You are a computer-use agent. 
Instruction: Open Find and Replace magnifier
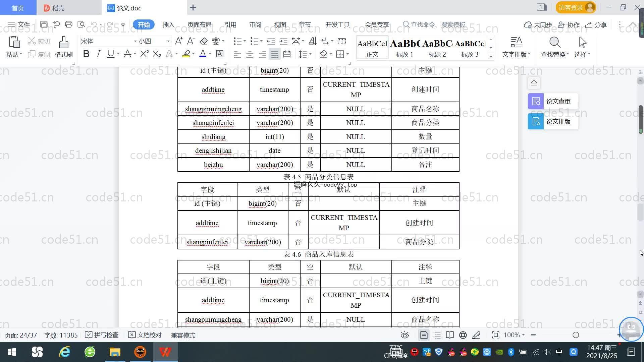(555, 43)
